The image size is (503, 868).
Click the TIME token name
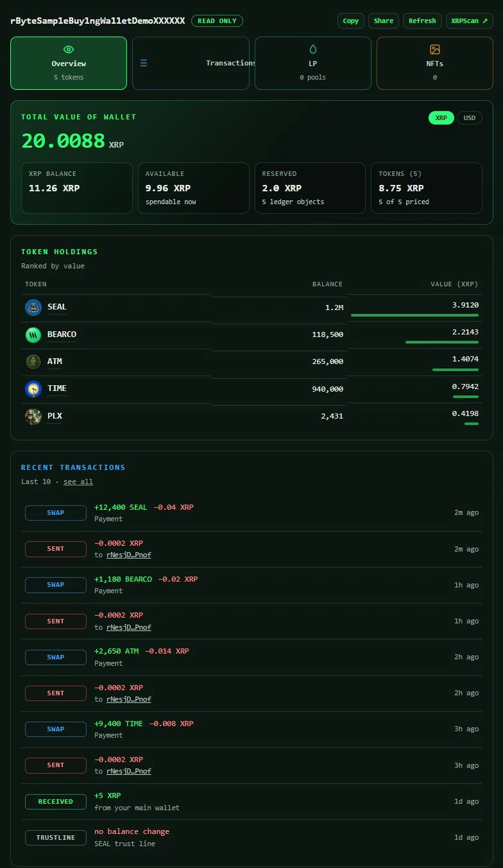57,388
